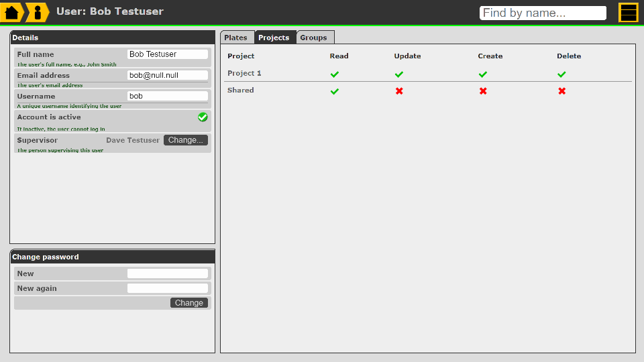Click the Email address input field

pos(167,75)
